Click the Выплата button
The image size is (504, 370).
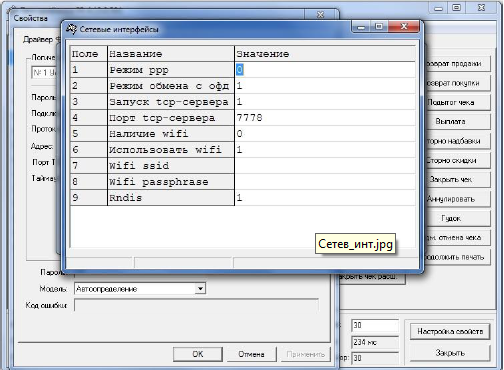[451, 121]
